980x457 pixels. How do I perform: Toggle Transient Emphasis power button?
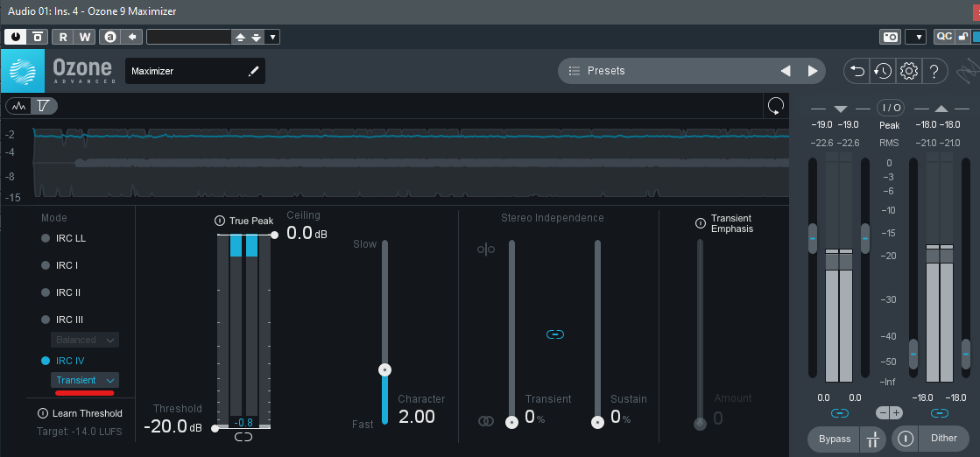[701, 223]
